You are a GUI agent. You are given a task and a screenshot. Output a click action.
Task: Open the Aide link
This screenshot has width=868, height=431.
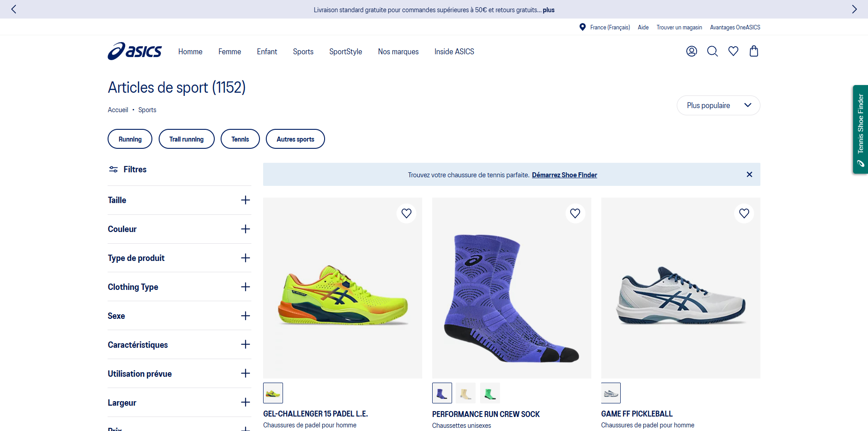click(643, 28)
